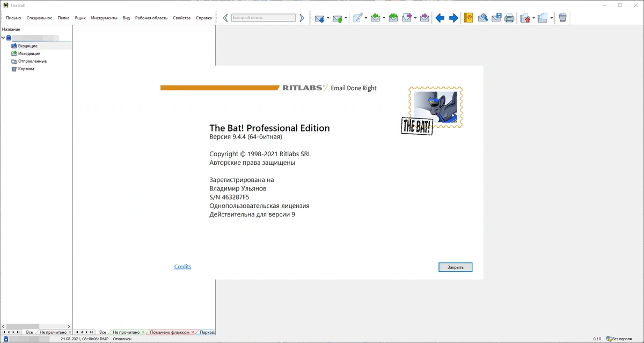Open the Папка menu
The height and width of the screenshot is (343, 644).
tap(63, 18)
